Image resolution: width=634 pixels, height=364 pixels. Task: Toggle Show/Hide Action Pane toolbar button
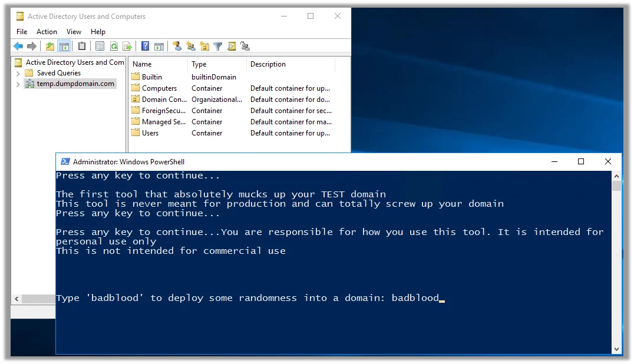pos(159,47)
